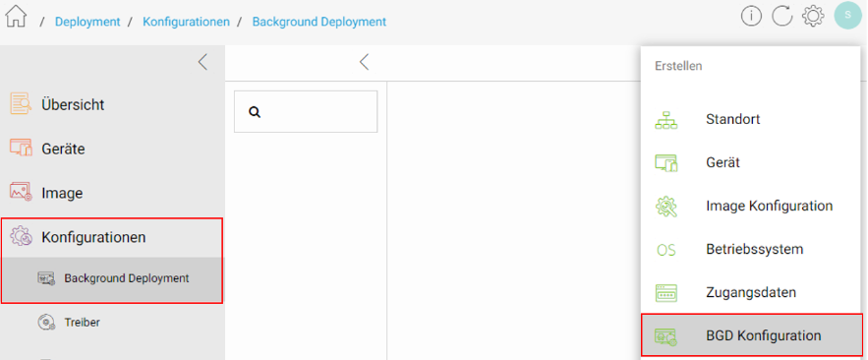The image size is (868, 360).
Task: Open the Konfigurationen breadcrumb link
Action: (186, 23)
